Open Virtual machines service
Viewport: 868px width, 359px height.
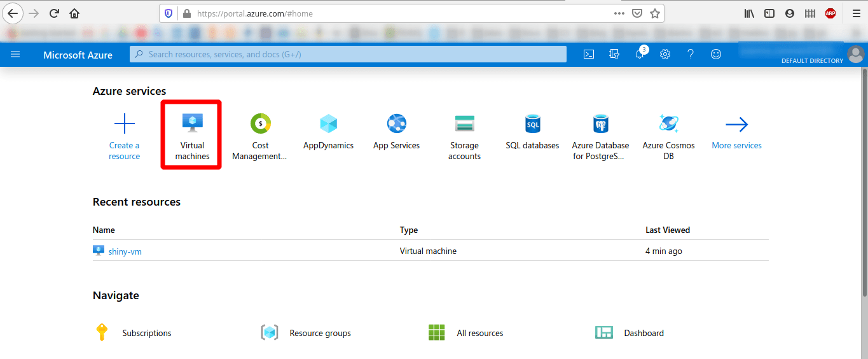[192, 135]
